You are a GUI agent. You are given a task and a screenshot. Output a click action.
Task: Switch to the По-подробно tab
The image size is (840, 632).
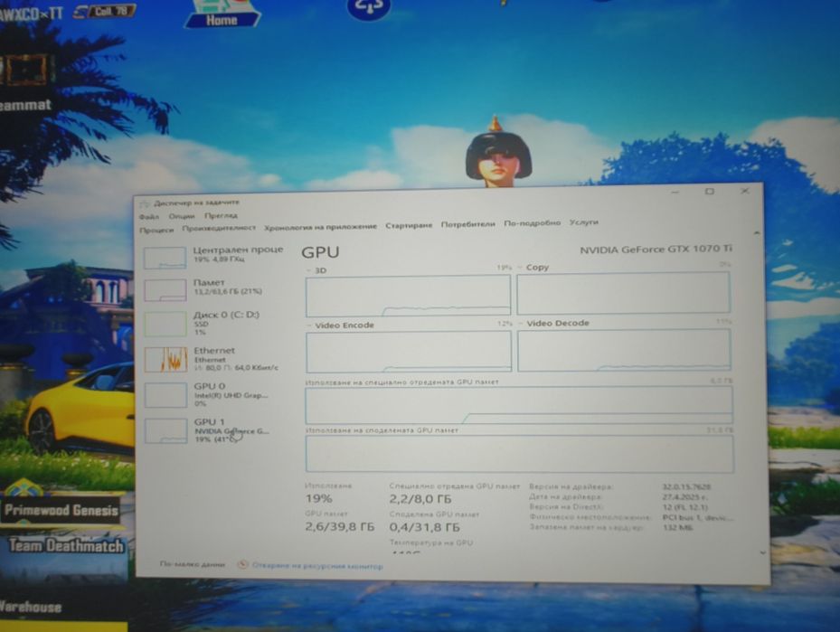point(532,222)
